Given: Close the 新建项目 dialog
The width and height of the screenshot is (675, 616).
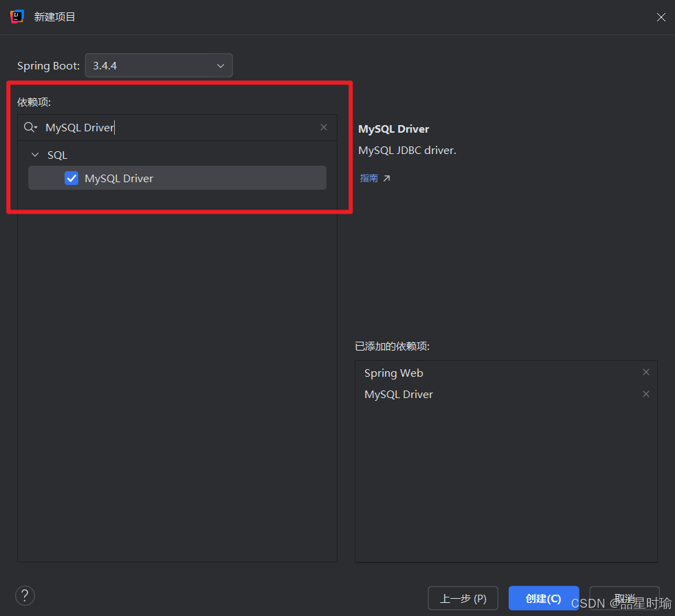Looking at the screenshot, I should pos(661,17).
